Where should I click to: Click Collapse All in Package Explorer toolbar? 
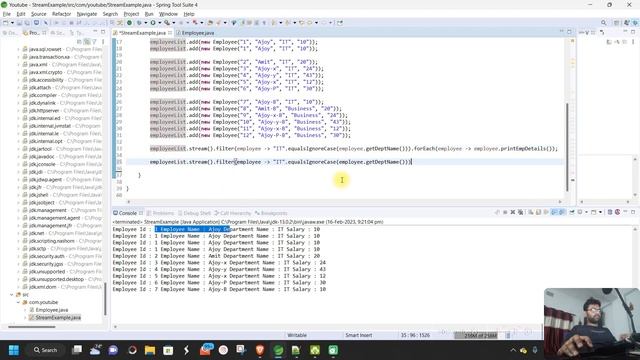pos(80,42)
